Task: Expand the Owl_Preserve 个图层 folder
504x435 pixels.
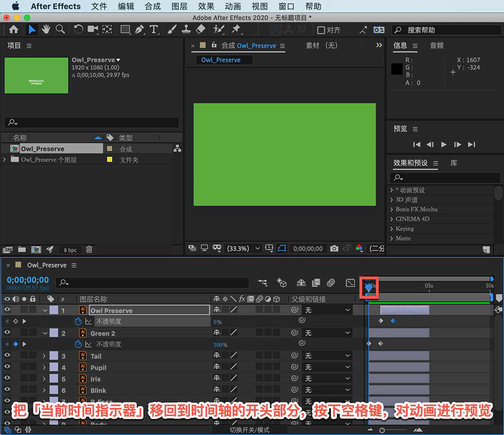Action: click(x=4, y=159)
